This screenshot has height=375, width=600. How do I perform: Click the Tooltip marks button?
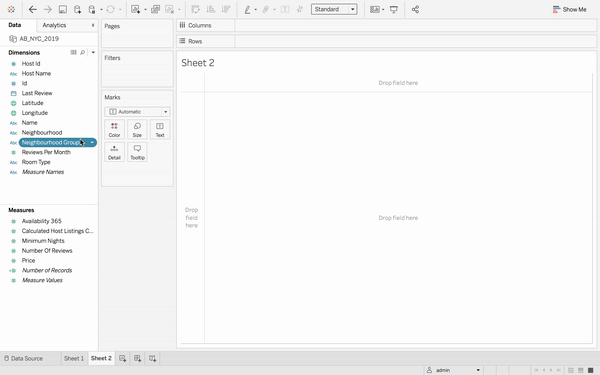(137, 152)
